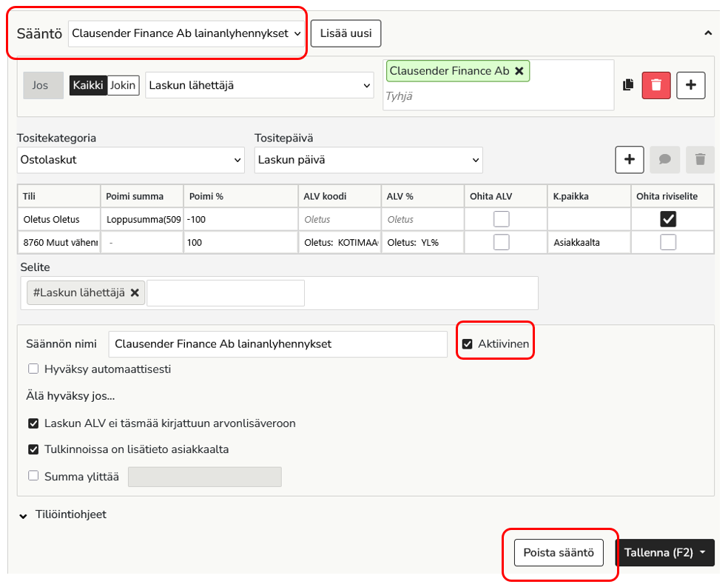Toggle Ohita ALV in Oletus Oletus row
Viewport: 728px width, 587px height.
502,218
